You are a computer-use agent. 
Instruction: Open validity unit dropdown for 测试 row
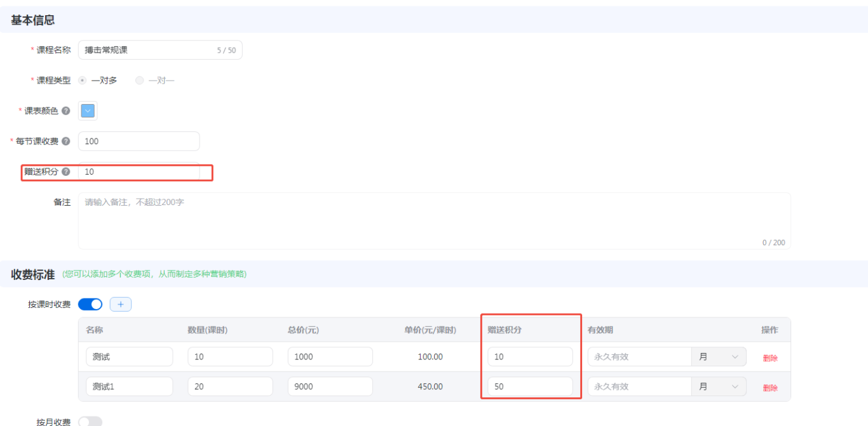[719, 357]
